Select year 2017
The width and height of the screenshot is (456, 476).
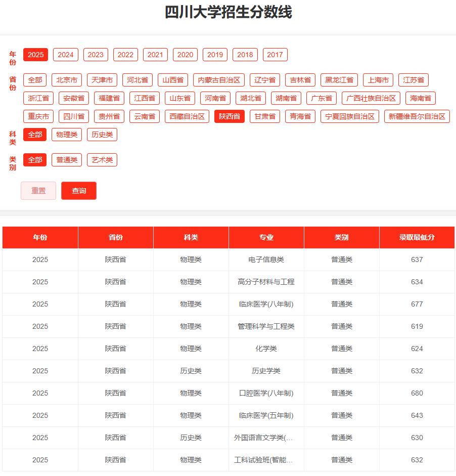[x=275, y=55]
